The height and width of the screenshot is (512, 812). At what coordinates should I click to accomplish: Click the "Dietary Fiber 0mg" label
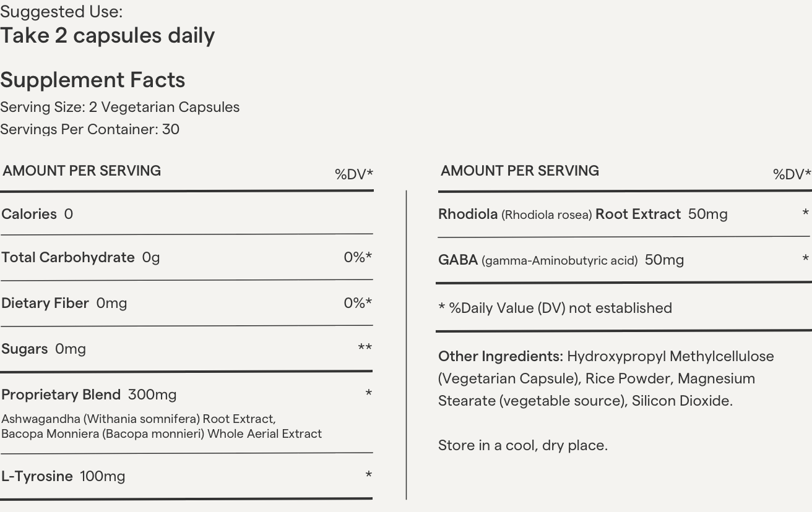pyautogui.click(x=64, y=303)
